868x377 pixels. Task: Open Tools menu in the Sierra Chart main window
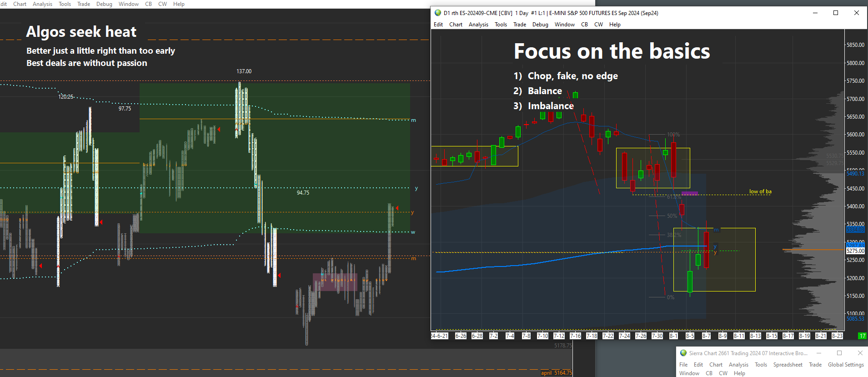pos(761,365)
